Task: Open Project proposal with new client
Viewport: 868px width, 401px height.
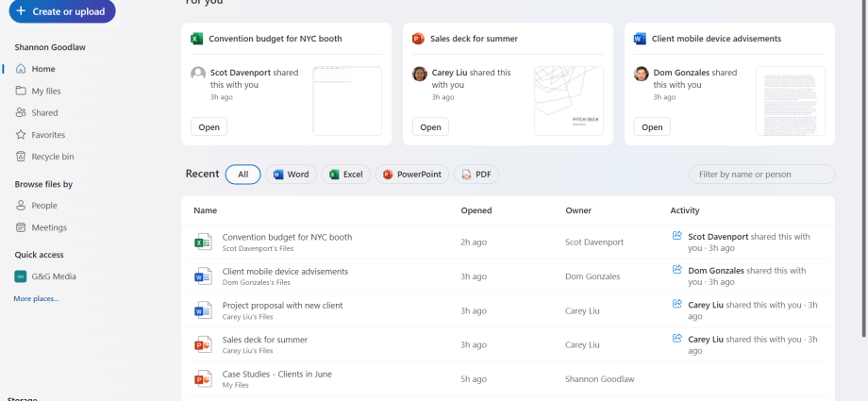Action: point(282,305)
